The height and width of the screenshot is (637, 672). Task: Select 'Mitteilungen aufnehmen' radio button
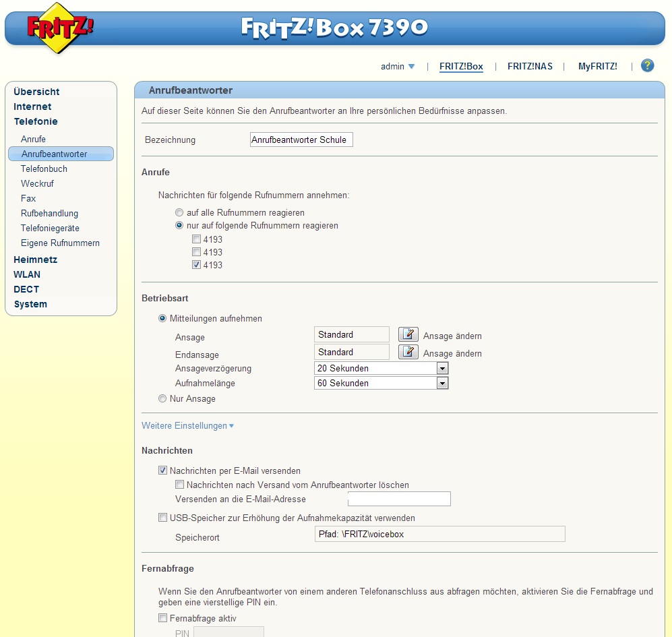162,318
